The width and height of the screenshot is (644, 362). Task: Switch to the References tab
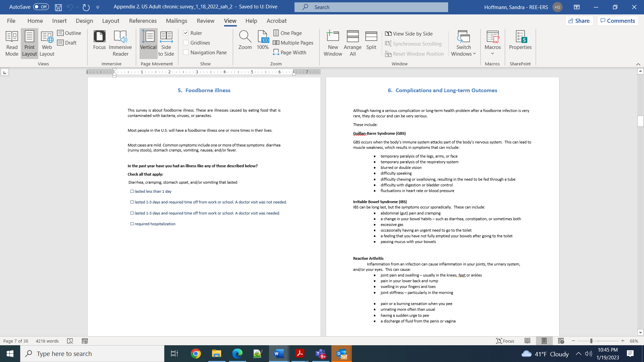(x=143, y=21)
